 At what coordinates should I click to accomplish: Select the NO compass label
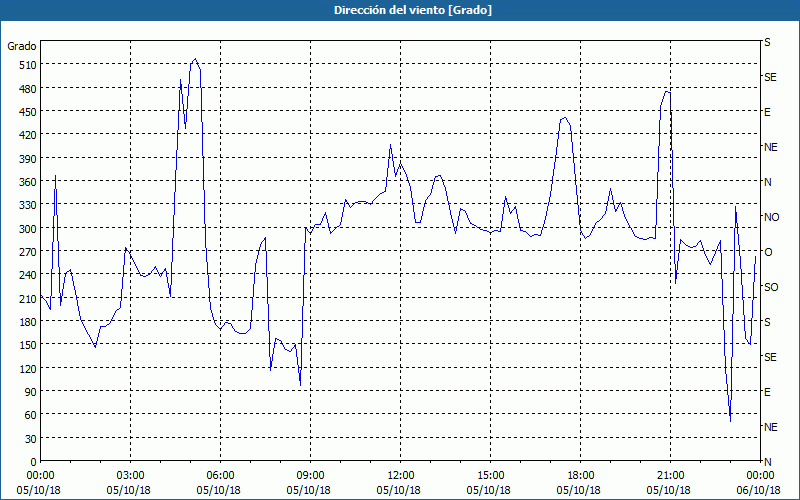771,217
